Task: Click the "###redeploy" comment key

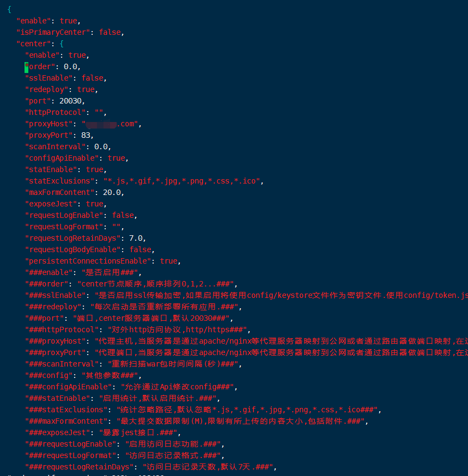Action: pyautogui.click(x=53, y=307)
